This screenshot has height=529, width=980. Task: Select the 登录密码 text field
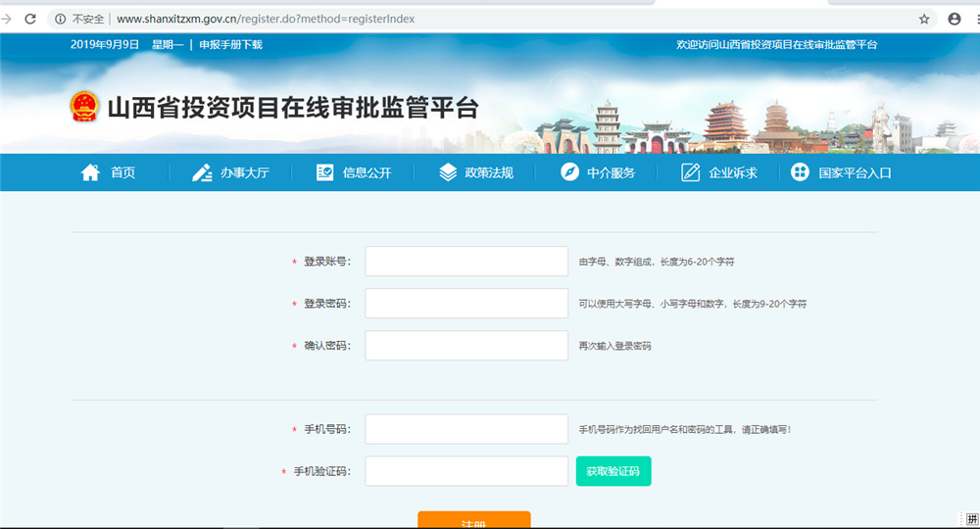pos(466,304)
